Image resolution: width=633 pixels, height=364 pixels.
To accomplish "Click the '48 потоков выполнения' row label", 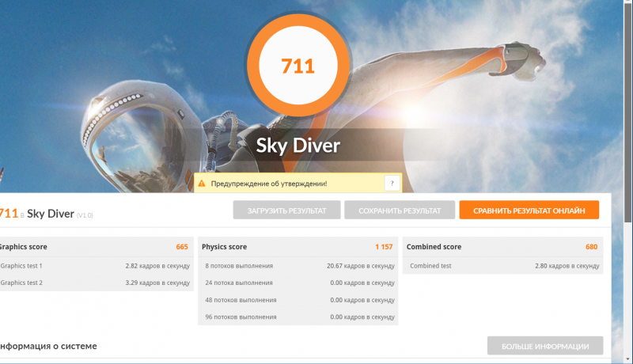I will point(241,300).
